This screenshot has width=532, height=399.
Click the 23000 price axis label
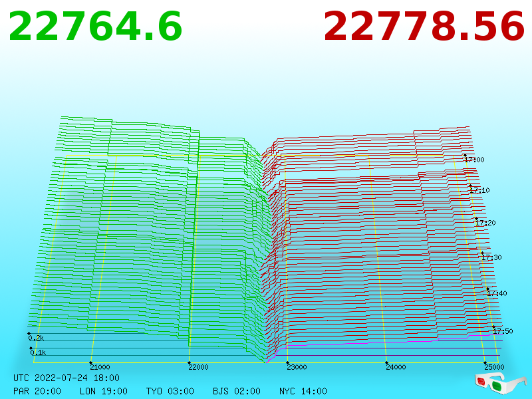click(x=297, y=367)
